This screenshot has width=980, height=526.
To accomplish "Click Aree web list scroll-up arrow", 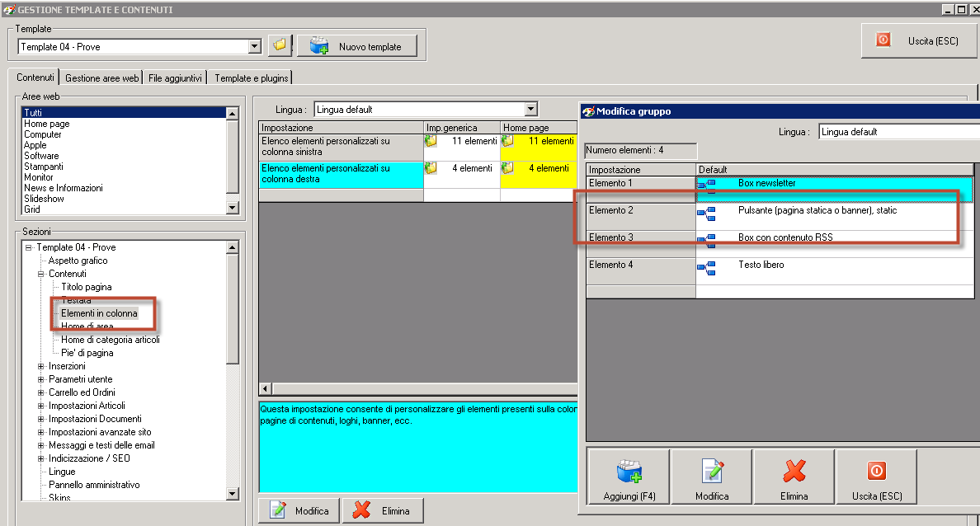I will point(232,113).
